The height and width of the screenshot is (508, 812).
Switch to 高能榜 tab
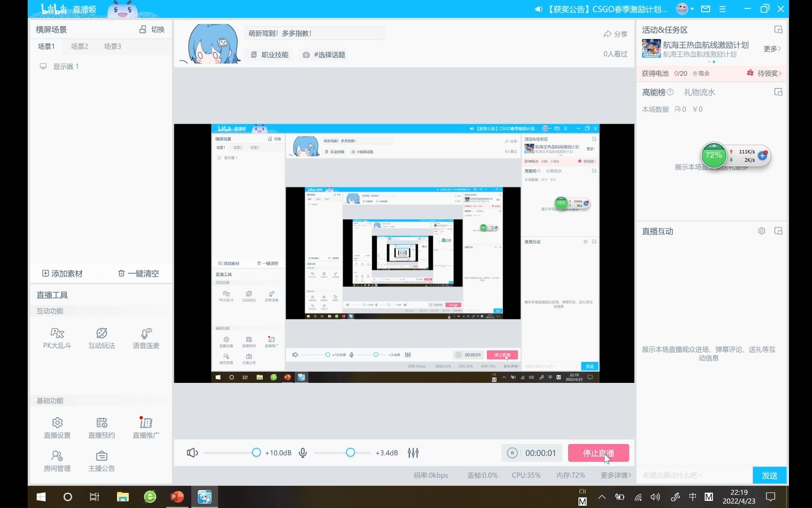click(654, 92)
